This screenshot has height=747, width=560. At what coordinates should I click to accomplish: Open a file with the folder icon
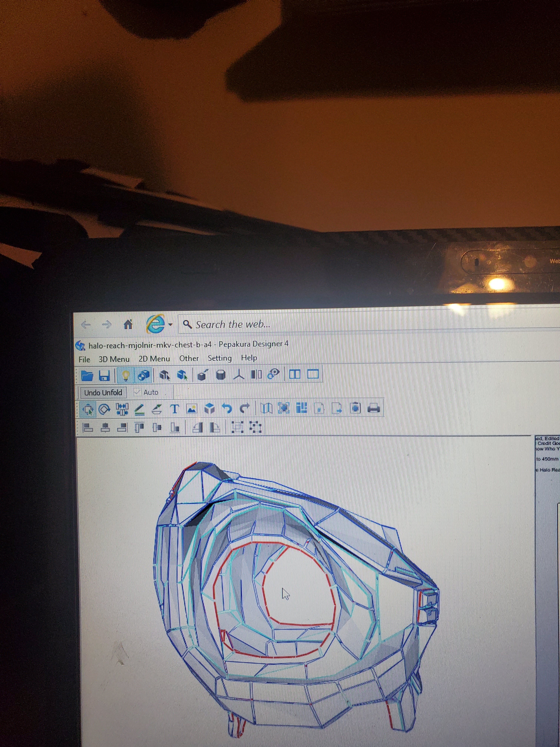point(87,376)
